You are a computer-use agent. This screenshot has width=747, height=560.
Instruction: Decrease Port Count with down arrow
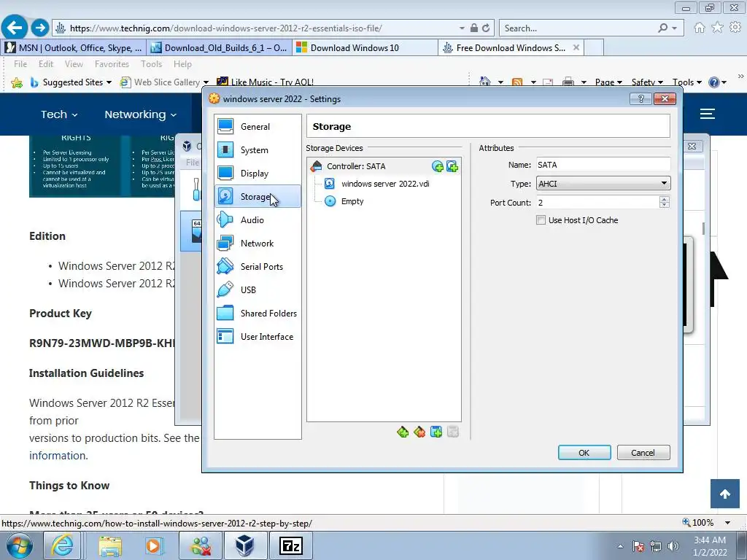coord(665,206)
